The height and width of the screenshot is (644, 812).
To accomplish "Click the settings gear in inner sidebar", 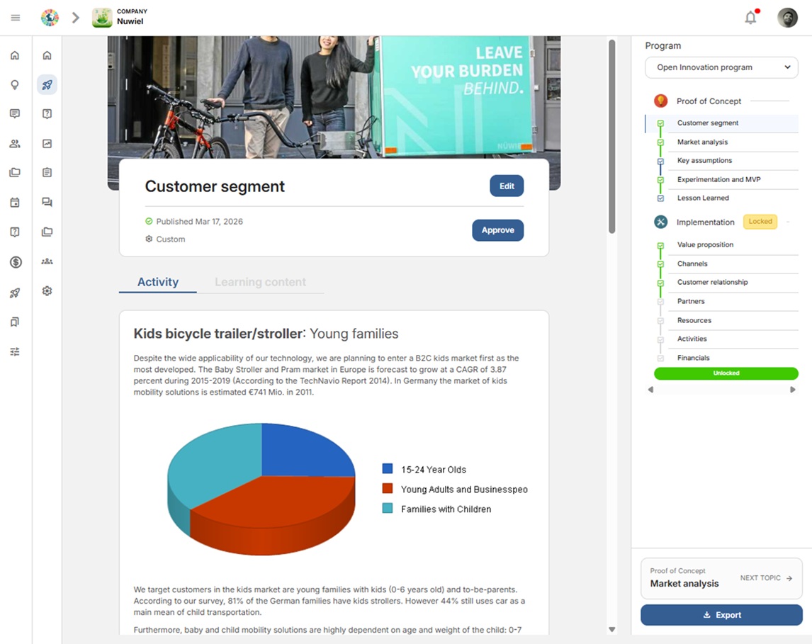I will click(47, 291).
